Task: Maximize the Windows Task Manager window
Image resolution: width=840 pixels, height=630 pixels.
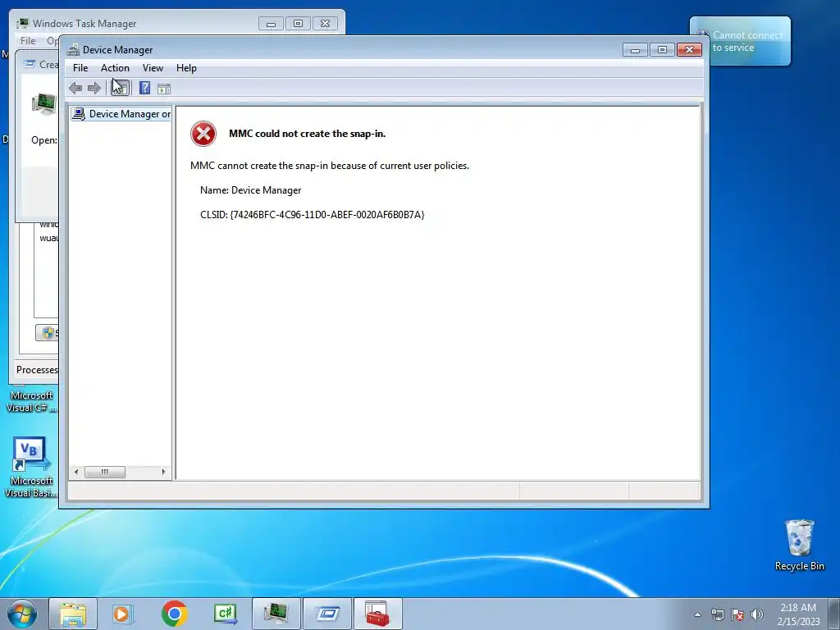Action: click(298, 24)
